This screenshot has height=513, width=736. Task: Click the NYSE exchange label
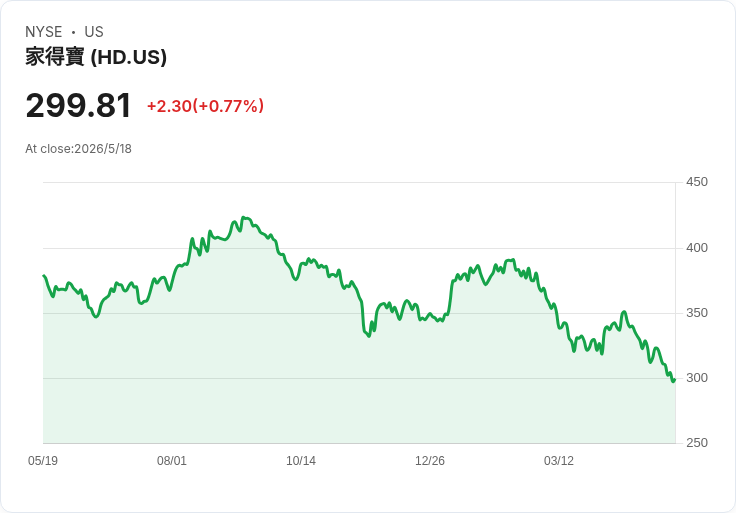tap(44, 32)
